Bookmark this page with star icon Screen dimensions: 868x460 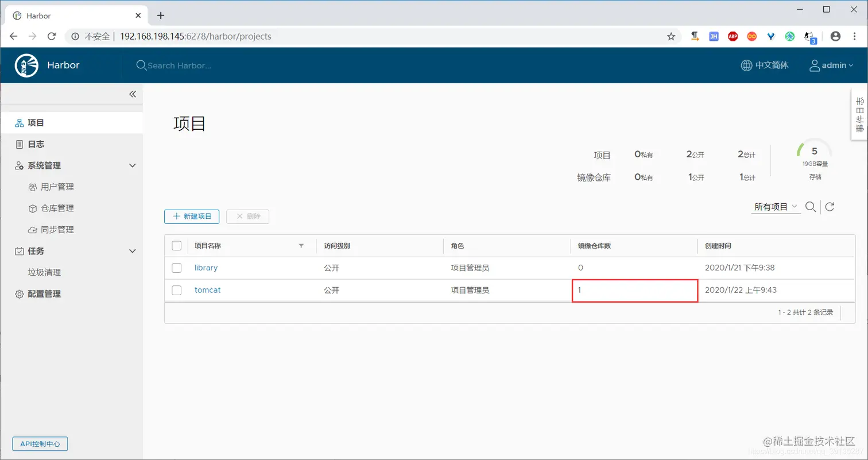coord(671,36)
